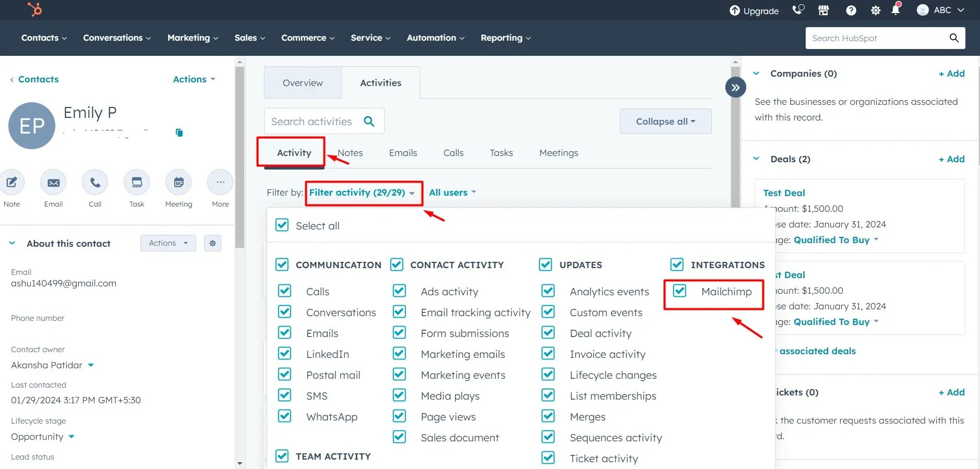Open the notifications bell icon
The width and height of the screenshot is (980, 469).
(x=895, y=9)
